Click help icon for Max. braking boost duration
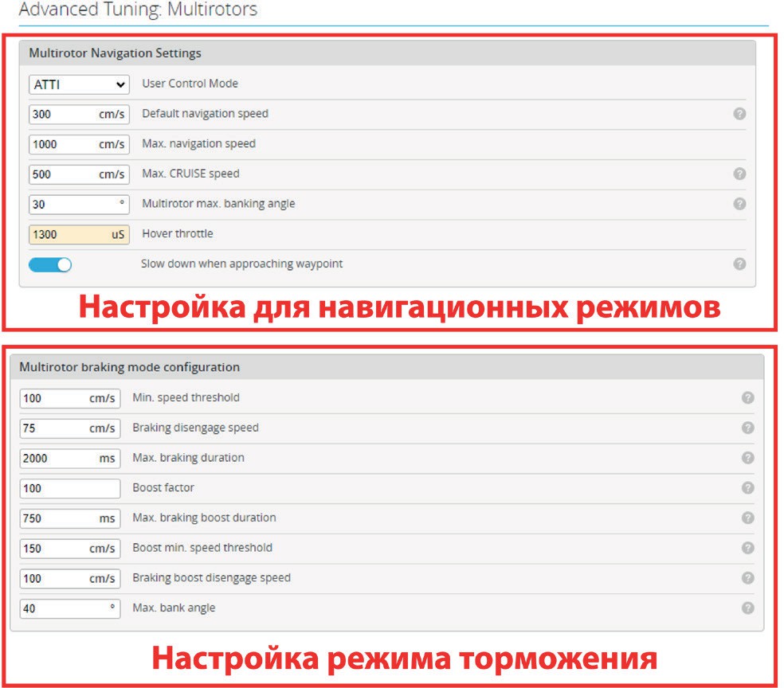Viewport: 784px width, 688px height. click(747, 518)
